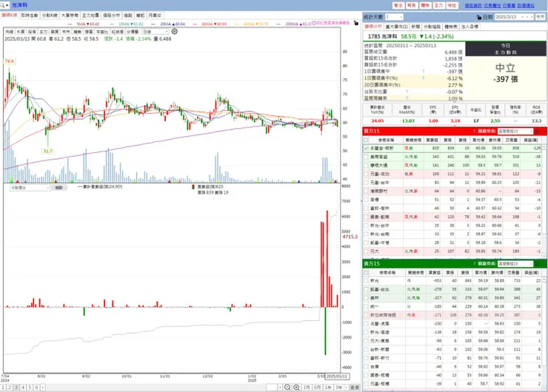Open 關鍵券商 dropdown in 賣方15 header
The width and height of the screenshot is (548, 392).
tap(515, 264)
